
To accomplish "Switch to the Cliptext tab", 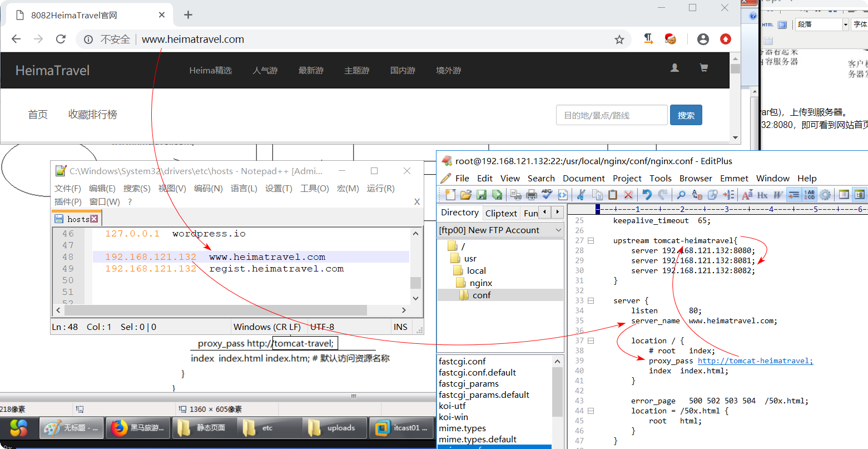I will [x=501, y=213].
